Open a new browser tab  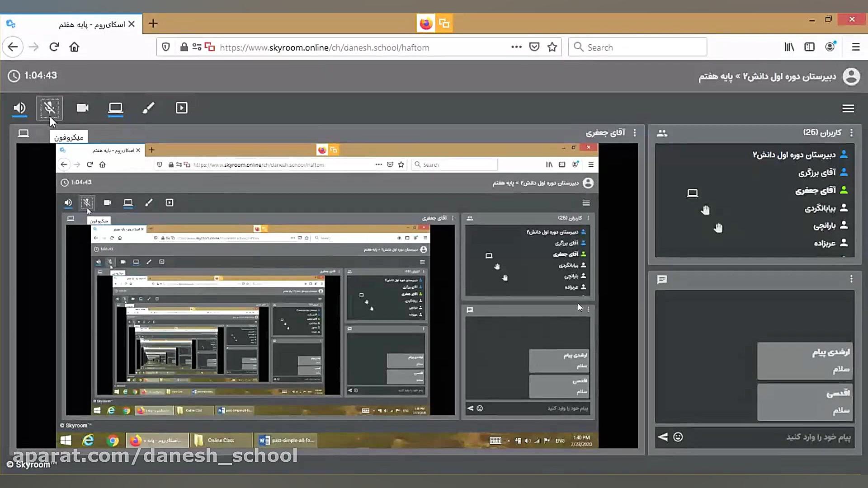[153, 23]
